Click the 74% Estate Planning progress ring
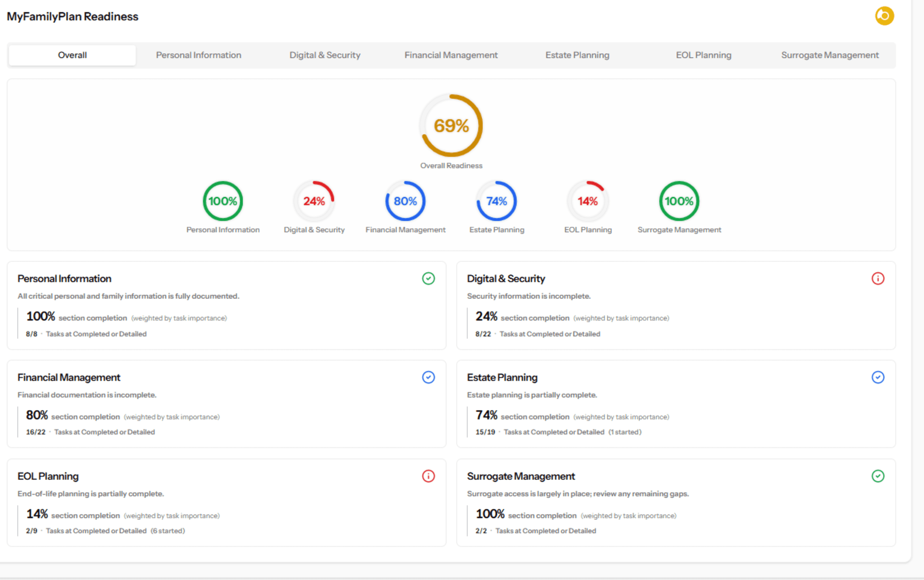This screenshot has width=924, height=580. click(497, 201)
